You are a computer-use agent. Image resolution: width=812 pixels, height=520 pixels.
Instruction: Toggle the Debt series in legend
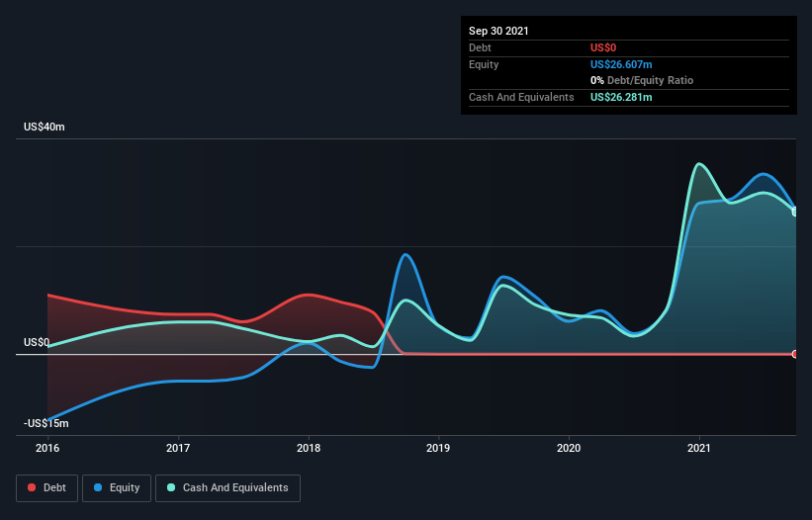point(47,487)
